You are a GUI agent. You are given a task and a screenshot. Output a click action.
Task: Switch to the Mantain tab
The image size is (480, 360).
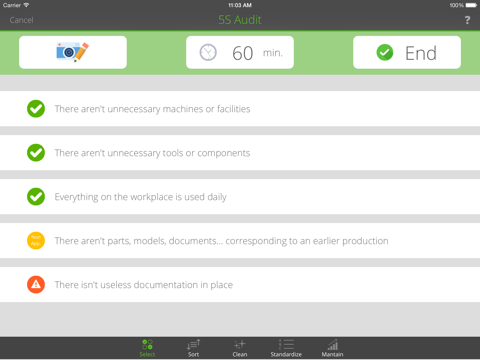click(332, 348)
